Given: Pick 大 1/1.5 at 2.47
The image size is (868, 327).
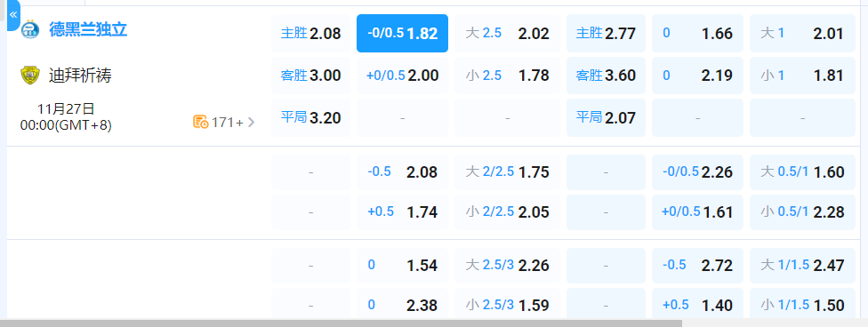Looking at the screenshot, I should (x=803, y=266).
